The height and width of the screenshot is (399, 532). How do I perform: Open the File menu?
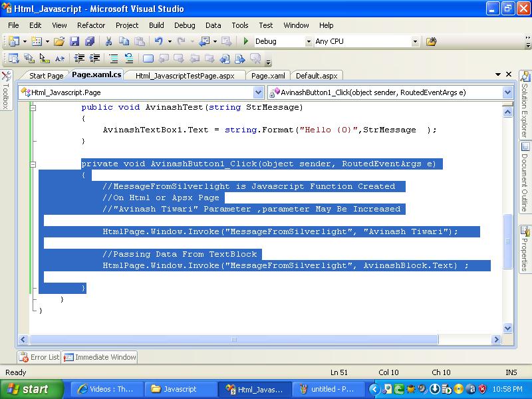(x=13, y=25)
